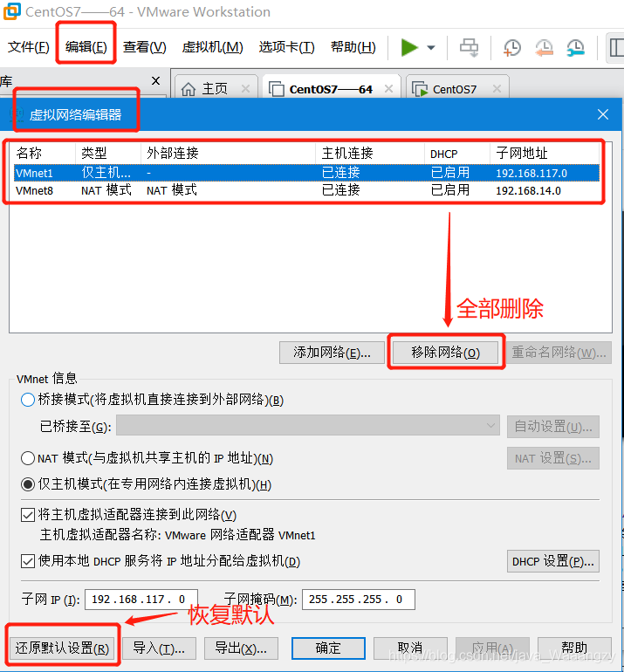Viewport: 624px width, 672px height.
Task: Open the 查看(V) menu
Action: pyautogui.click(x=144, y=47)
